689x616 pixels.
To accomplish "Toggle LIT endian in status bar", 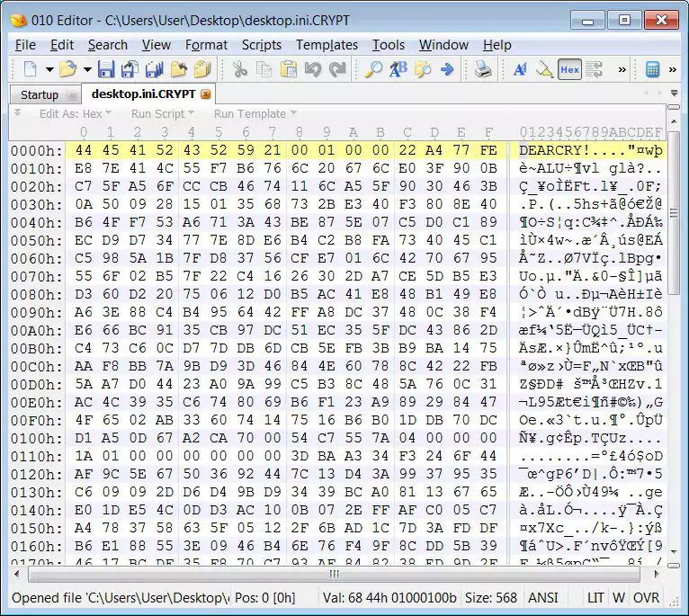I will tap(595, 598).
